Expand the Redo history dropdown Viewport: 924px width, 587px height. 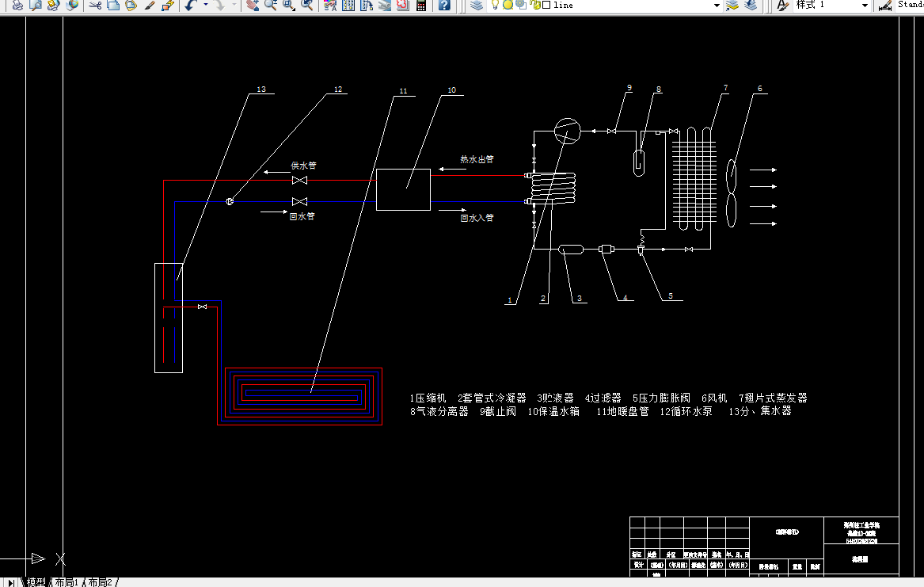point(234,6)
